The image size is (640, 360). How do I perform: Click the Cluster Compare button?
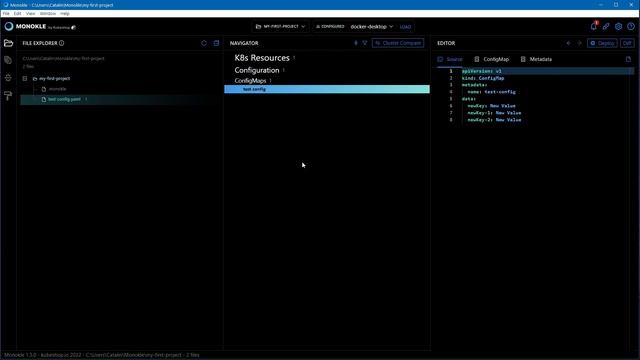[x=398, y=43]
